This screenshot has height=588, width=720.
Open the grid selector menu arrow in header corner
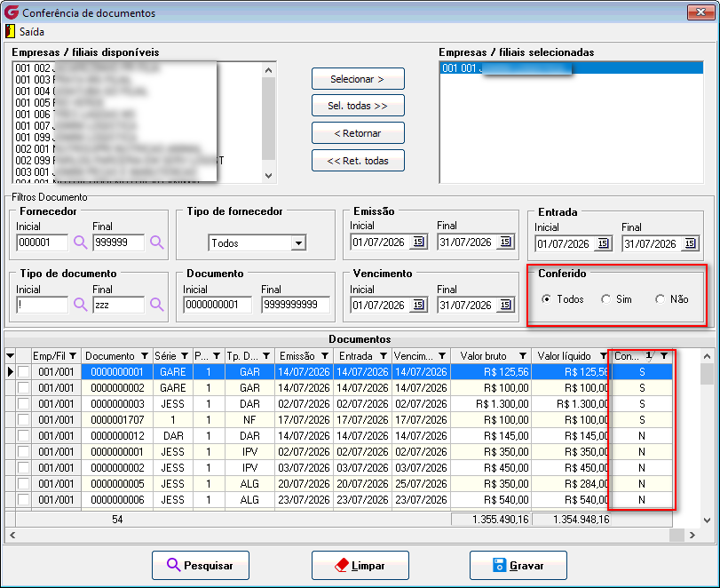10,356
